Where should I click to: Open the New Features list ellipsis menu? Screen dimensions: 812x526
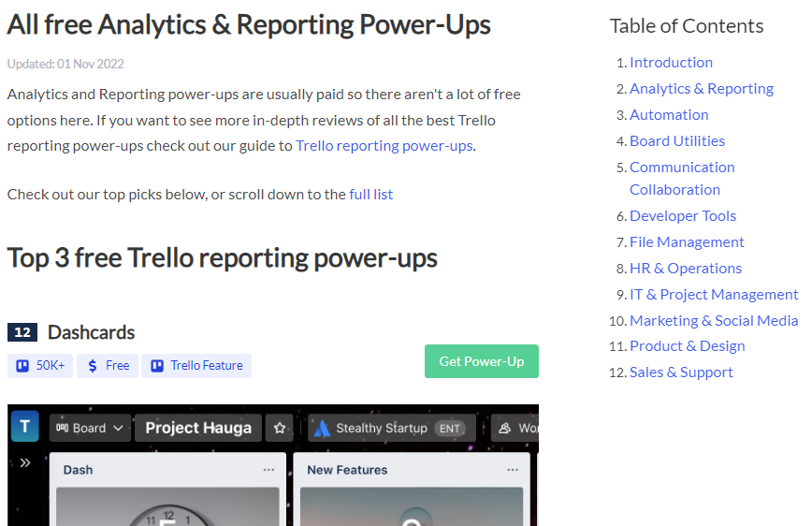[512, 470]
